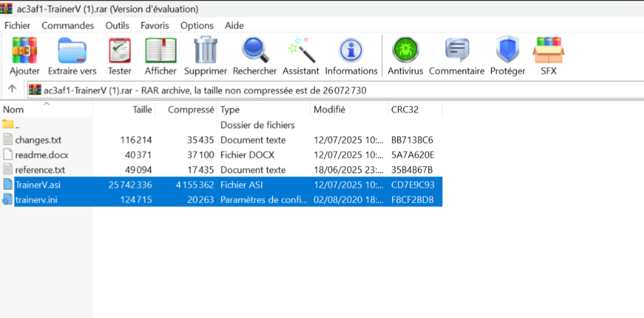The image size is (644, 318).
Task: Launch the Assistant wizard wand icon
Action: click(301, 51)
